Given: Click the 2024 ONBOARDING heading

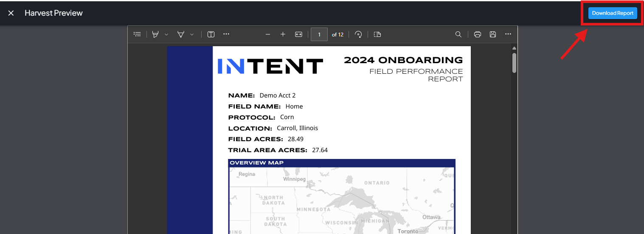Looking at the screenshot, I should [x=403, y=60].
